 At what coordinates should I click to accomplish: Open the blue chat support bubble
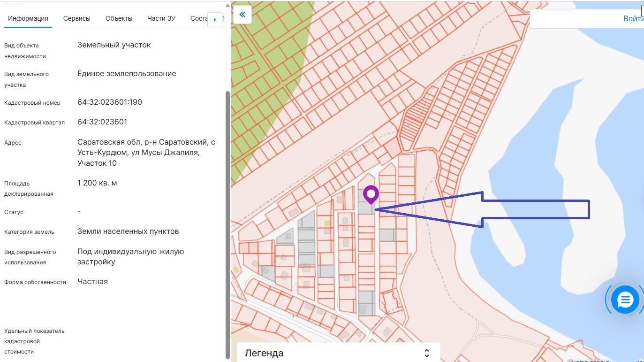[x=625, y=299]
